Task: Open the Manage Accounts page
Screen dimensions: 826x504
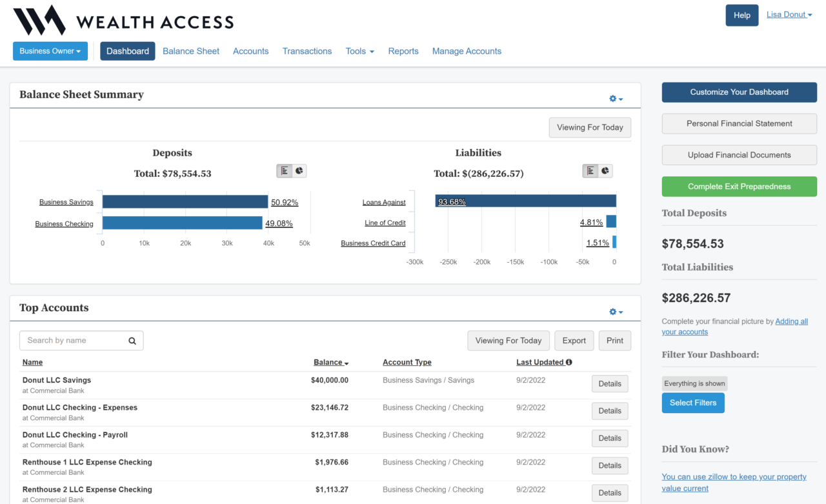Action: 467,51
